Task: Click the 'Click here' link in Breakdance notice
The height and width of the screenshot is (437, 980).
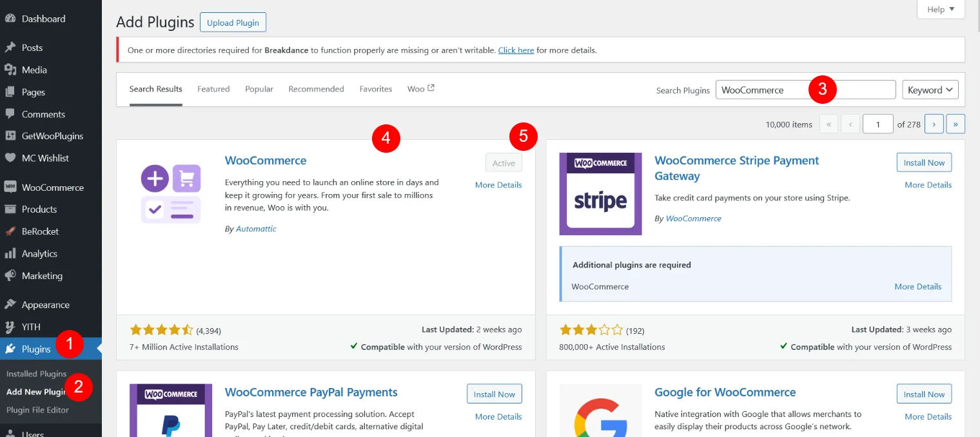Action: [x=516, y=50]
